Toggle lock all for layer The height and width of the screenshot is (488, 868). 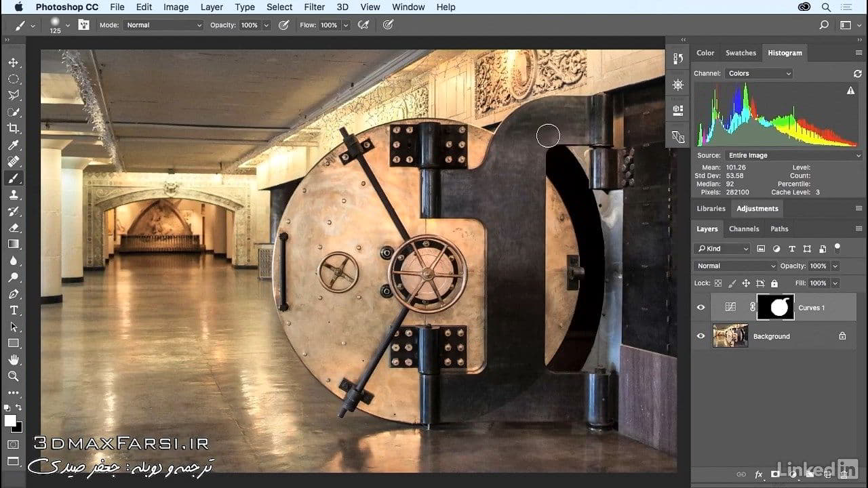774,283
